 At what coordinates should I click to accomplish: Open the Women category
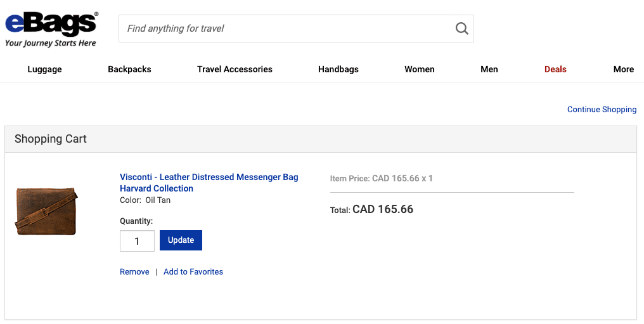[419, 69]
